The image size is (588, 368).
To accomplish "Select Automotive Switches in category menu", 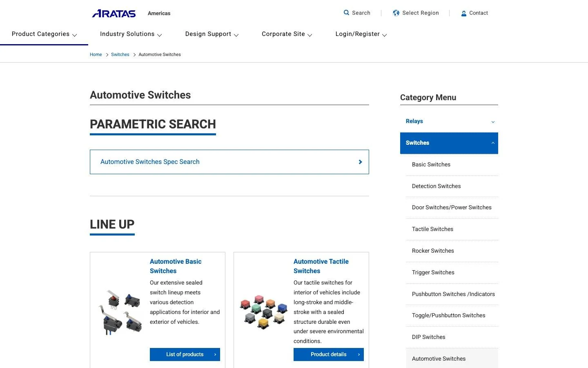I will click(452, 359).
